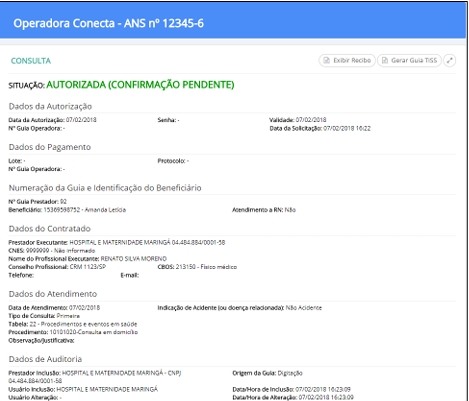469x401 pixels.
Task: Click the Gerar Guia TISS button
Action: pyautogui.click(x=409, y=60)
